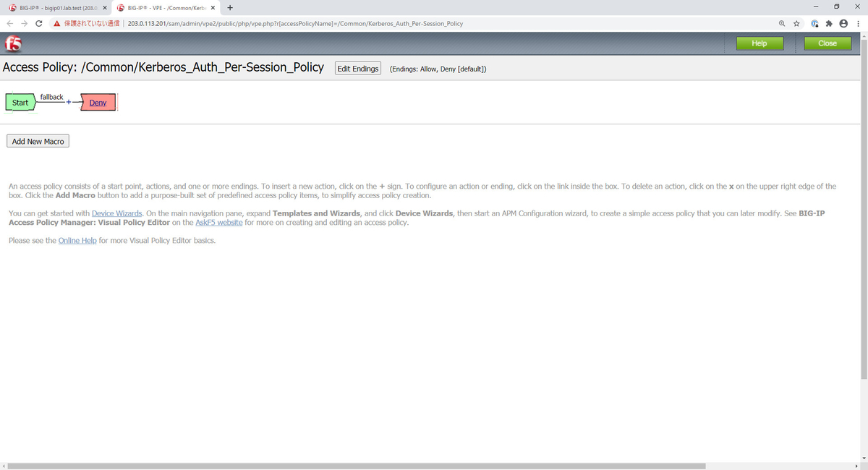Go back with browser back arrow
868x470 pixels.
point(10,23)
